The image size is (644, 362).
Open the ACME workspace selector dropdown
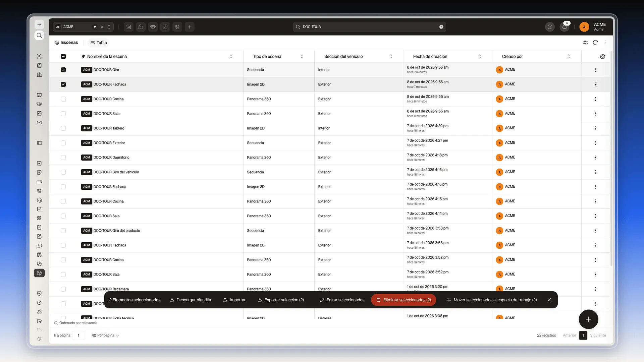click(83, 27)
